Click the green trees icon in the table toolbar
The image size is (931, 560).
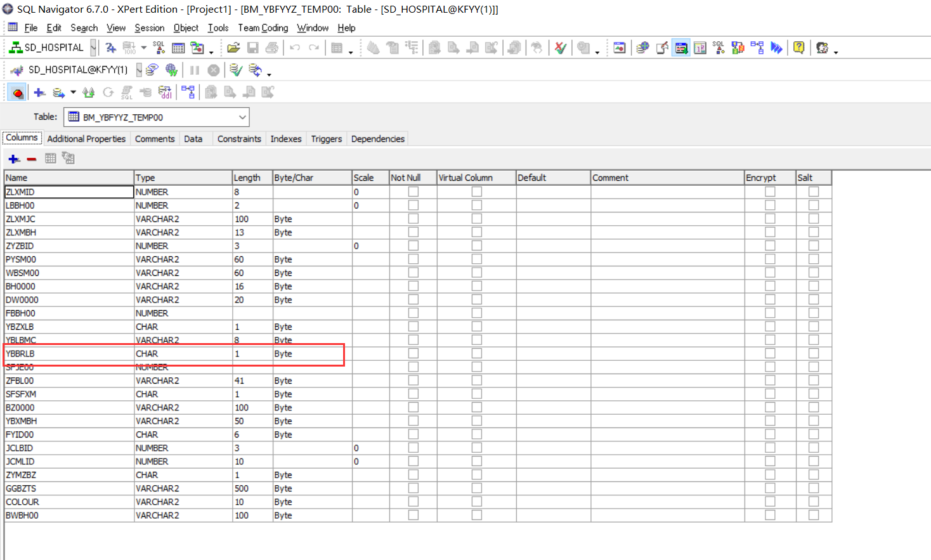click(x=89, y=93)
